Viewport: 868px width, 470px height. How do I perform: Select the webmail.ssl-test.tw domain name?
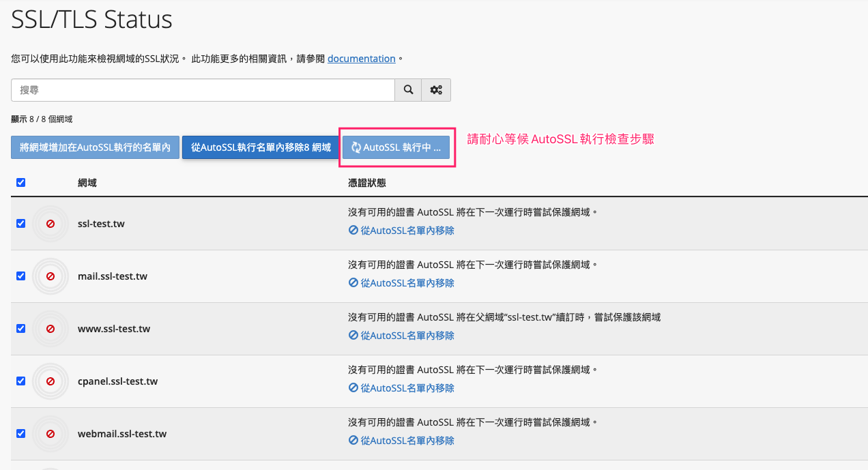point(122,434)
